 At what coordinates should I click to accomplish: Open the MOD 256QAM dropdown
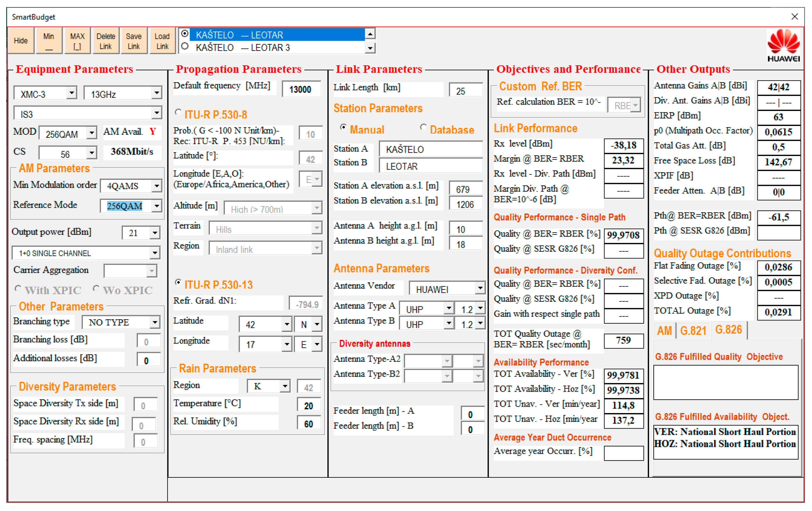click(x=91, y=133)
